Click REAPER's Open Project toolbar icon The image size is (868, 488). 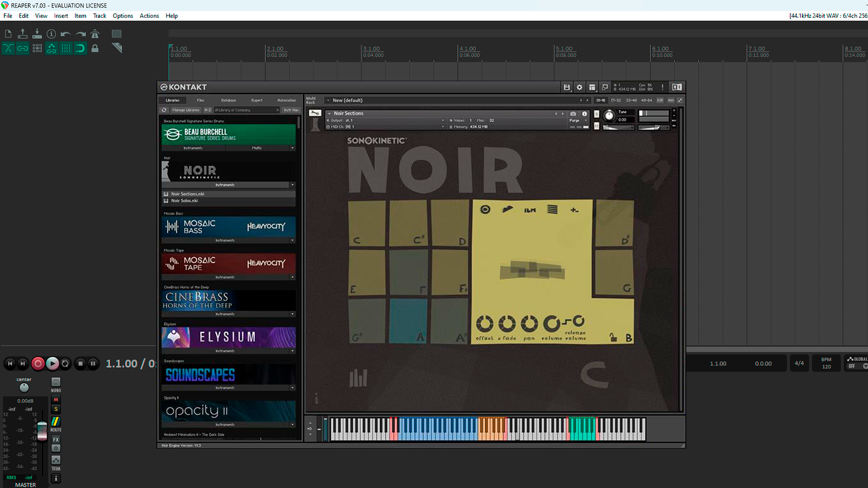pyautogui.click(x=23, y=34)
